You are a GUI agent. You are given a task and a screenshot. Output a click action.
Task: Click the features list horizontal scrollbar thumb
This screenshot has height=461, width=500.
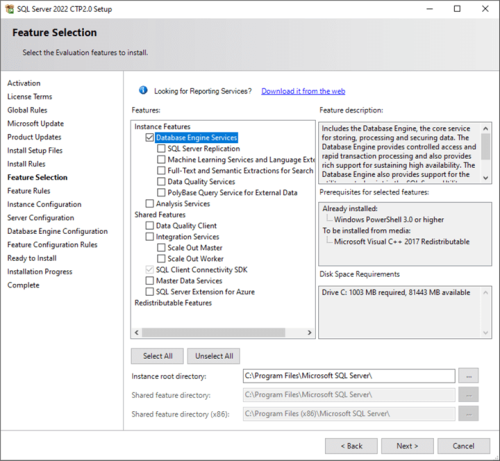pyautogui.click(x=213, y=332)
